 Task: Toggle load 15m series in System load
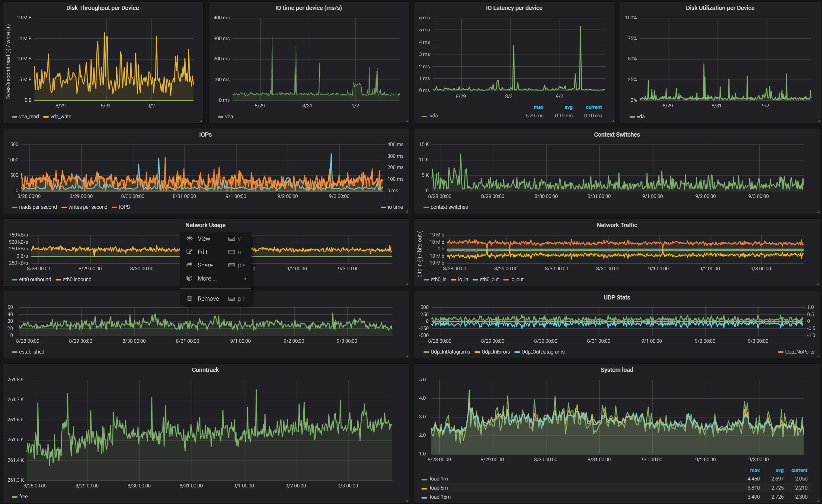pyautogui.click(x=440, y=497)
